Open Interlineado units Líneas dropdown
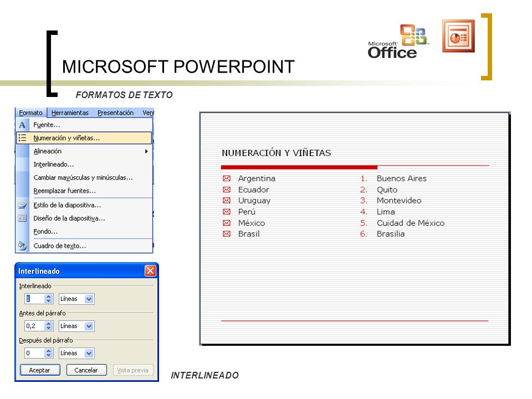Viewport: 532px width, 399px height. [x=89, y=299]
